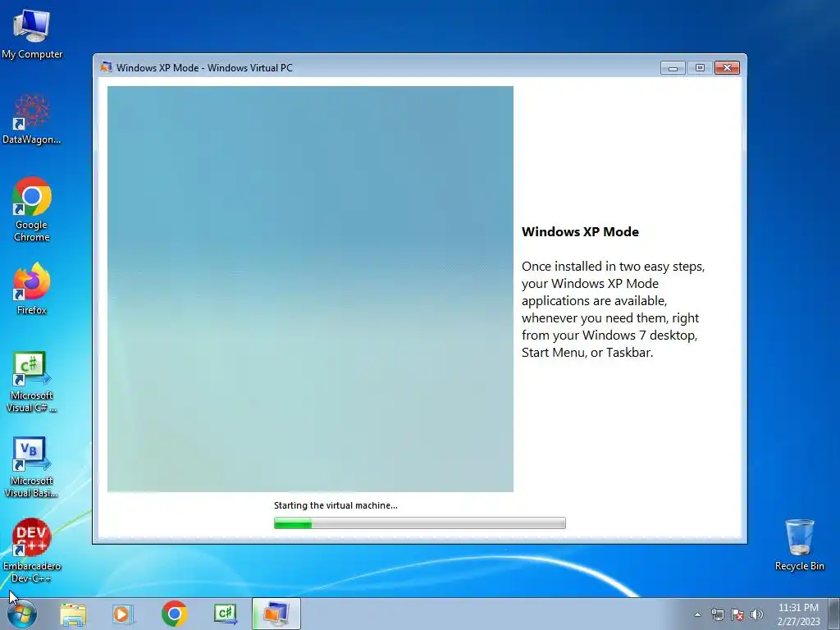Open Visual C# from the taskbar
Image resolution: width=840 pixels, height=630 pixels.
[226, 614]
